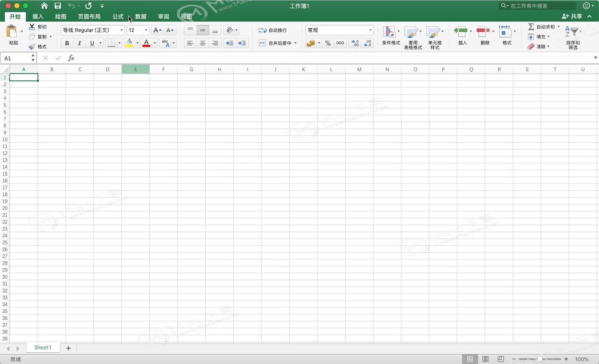The width and height of the screenshot is (599, 364).
Task: Toggle Wrap Text (自动换行)
Action: point(272,30)
